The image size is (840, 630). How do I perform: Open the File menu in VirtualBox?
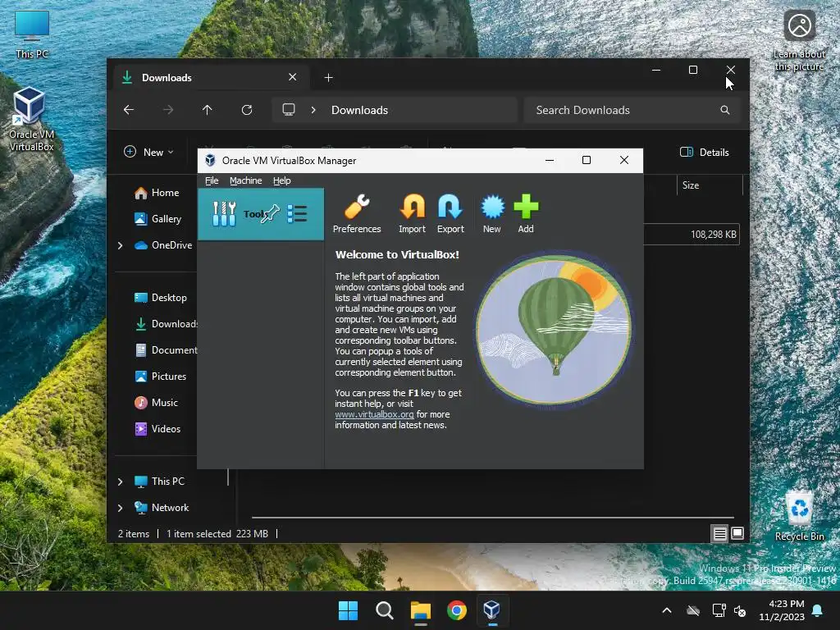pos(212,180)
